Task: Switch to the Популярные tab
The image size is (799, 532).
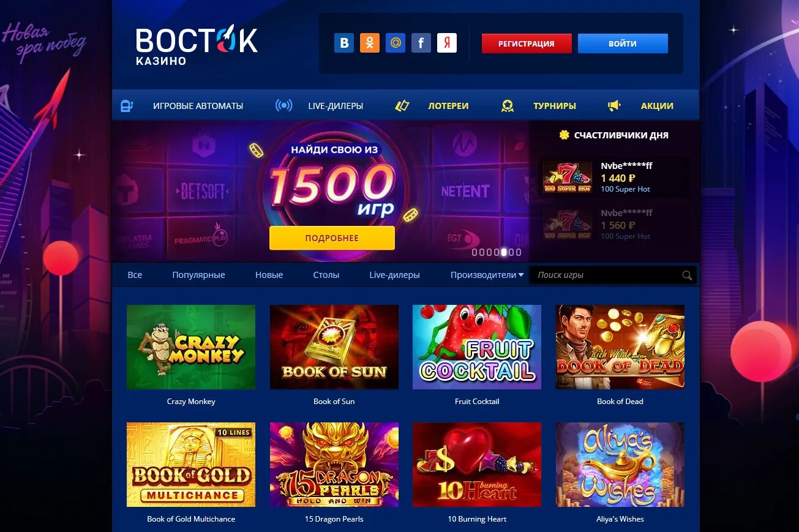Action: coord(198,275)
